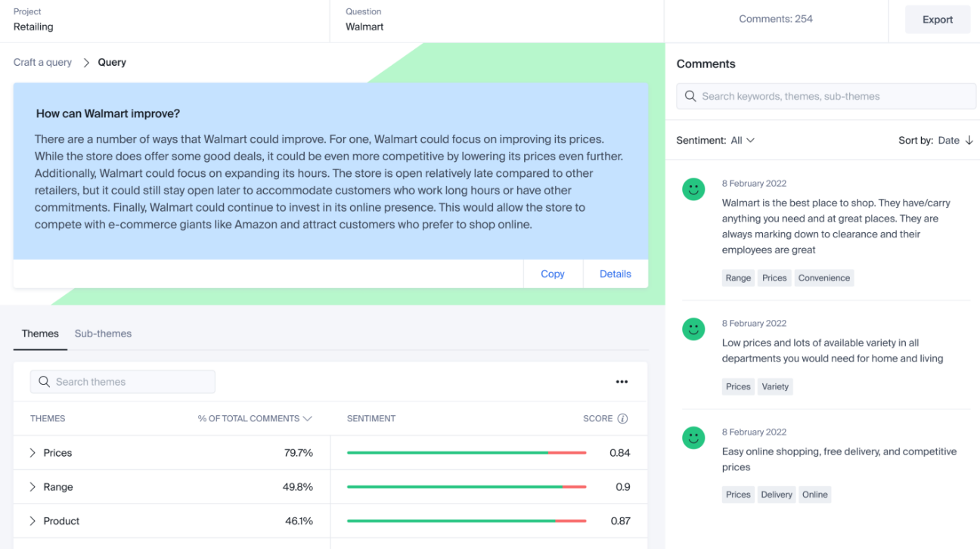
Task: Expand the Prices theme row
Action: [33, 453]
